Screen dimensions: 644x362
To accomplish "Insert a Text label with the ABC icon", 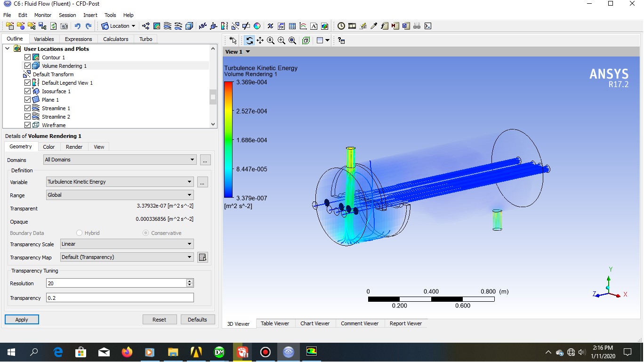I will pyautogui.click(x=202, y=26).
